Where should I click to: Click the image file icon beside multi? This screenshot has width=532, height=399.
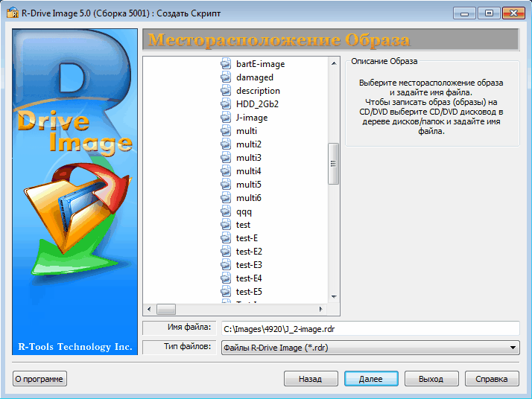[226, 131]
